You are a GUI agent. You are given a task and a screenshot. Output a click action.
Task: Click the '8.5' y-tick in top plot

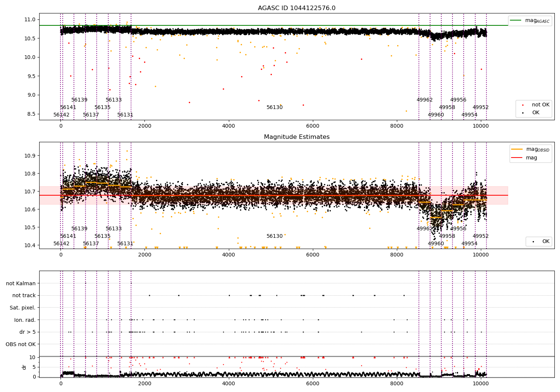point(32,114)
